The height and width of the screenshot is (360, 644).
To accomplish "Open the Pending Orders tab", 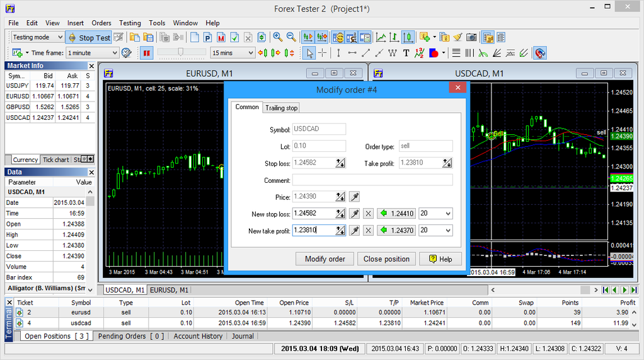I will 130,336.
